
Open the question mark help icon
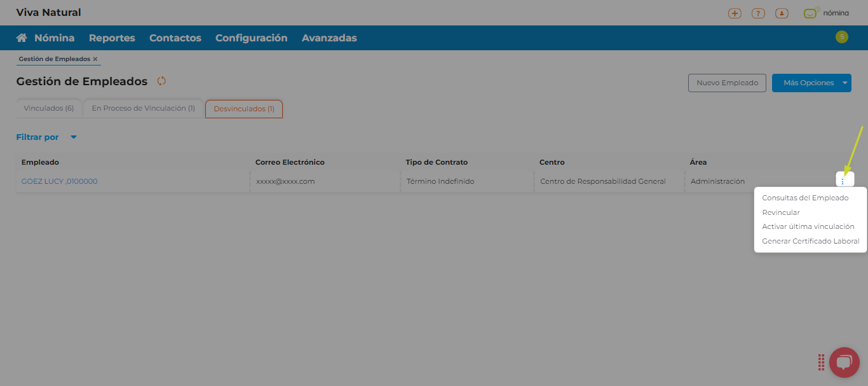click(x=757, y=13)
